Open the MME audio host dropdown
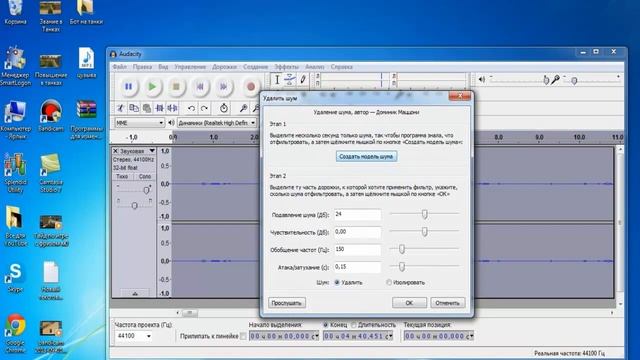Image resolution: width=640 pixels, height=360 pixels. (140, 123)
